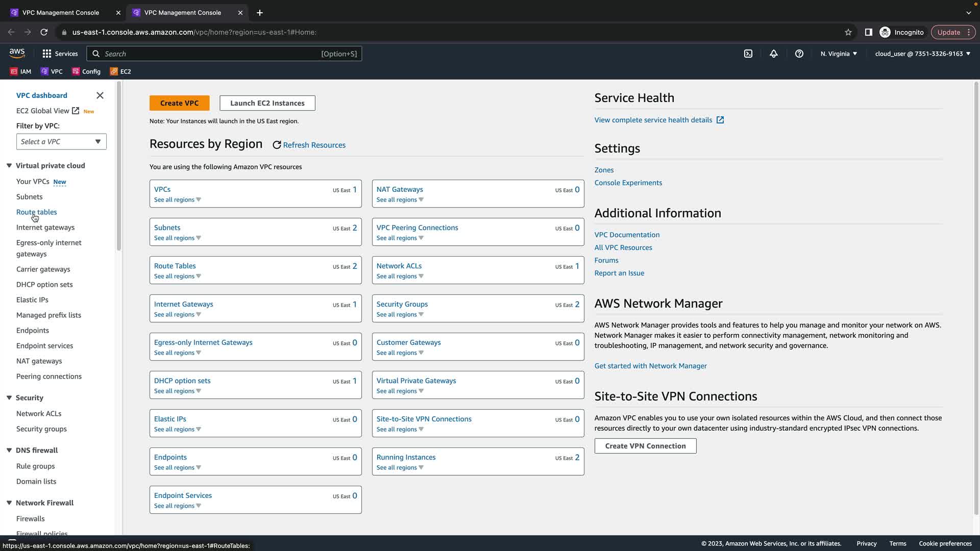Collapse Virtual private cloud section
The image size is (980, 551).
[9, 165]
